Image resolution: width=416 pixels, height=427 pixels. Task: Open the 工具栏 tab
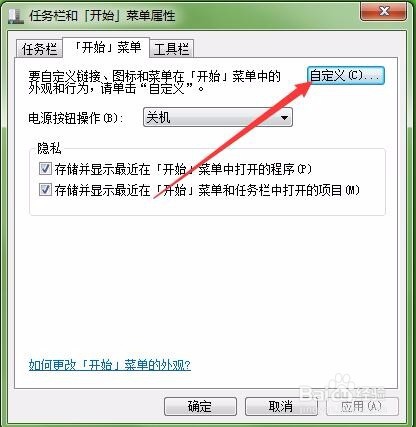click(x=171, y=49)
